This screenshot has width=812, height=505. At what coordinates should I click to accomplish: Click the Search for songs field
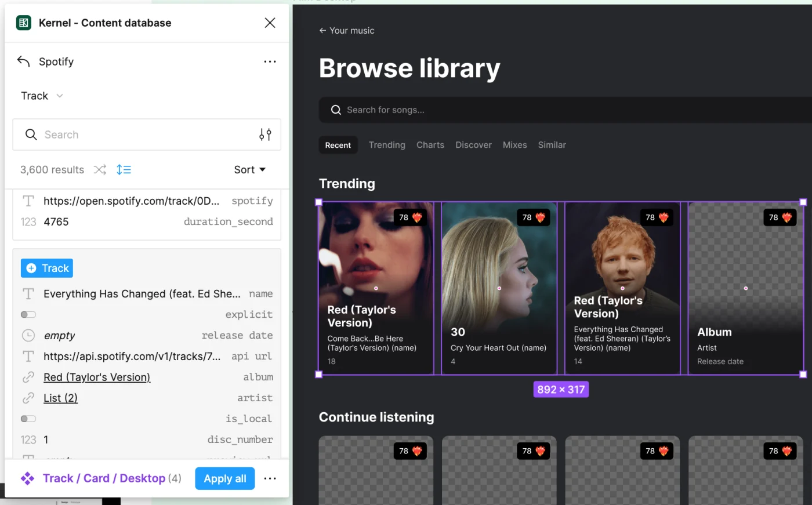[x=565, y=110]
